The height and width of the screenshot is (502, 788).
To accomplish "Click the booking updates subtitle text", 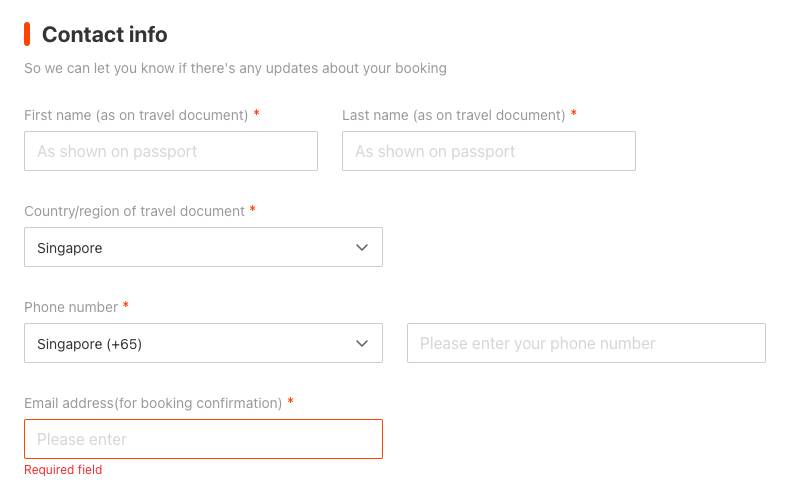I will point(235,68).
